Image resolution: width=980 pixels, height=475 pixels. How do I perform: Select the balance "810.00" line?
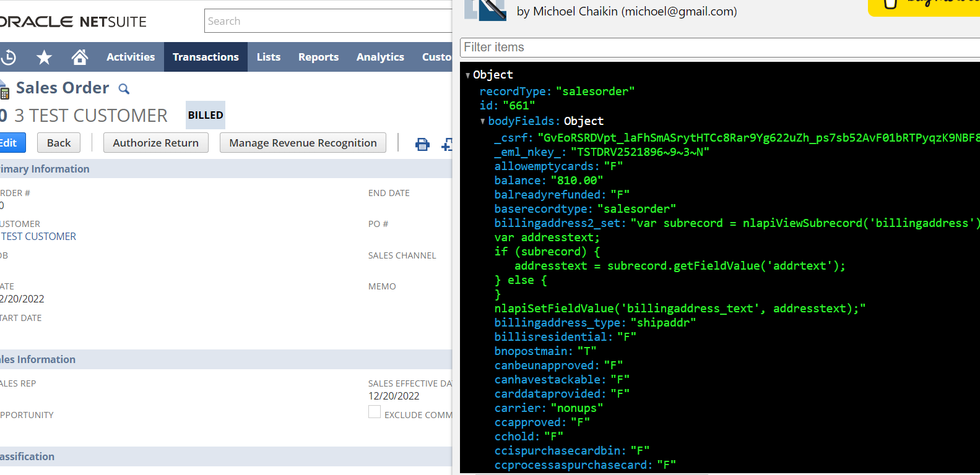[x=549, y=181]
